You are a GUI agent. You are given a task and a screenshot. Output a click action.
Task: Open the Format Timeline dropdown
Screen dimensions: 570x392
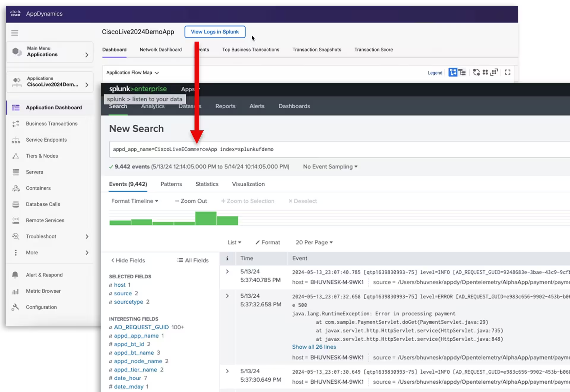pos(134,201)
